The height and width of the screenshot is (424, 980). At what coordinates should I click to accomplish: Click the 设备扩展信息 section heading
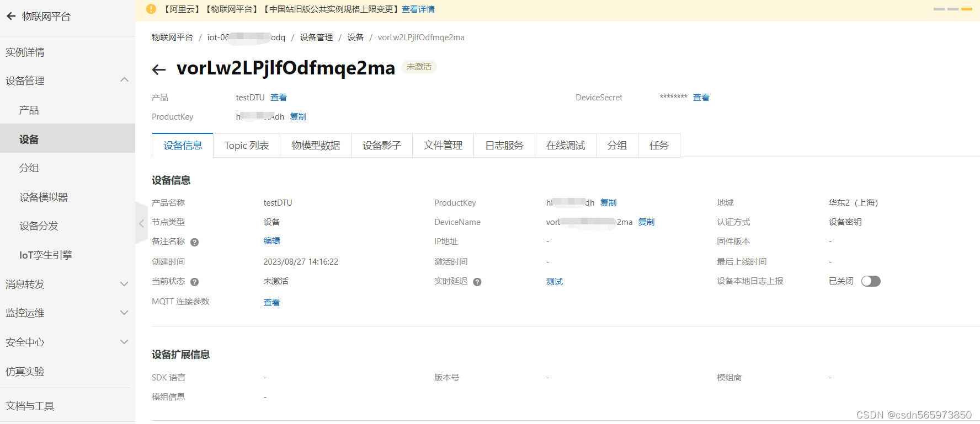181,355
